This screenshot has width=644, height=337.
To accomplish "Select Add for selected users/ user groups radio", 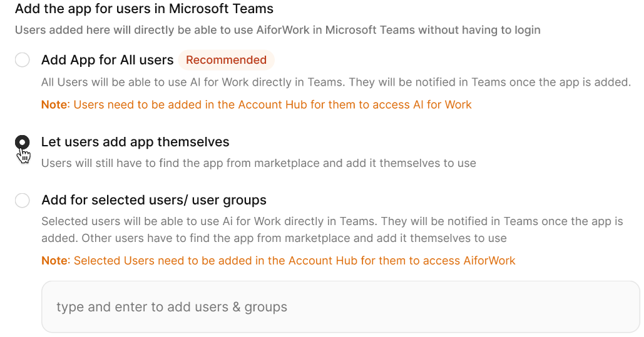I will pyautogui.click(x=22, y=201).
